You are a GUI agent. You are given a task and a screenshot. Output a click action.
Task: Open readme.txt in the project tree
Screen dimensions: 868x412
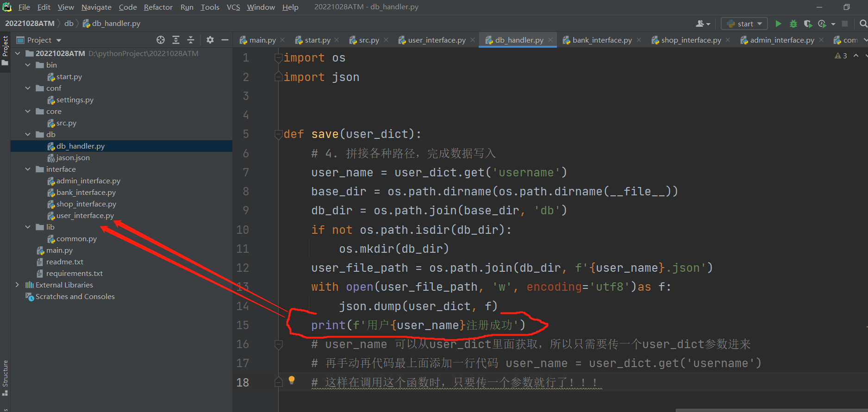[64, 262]
